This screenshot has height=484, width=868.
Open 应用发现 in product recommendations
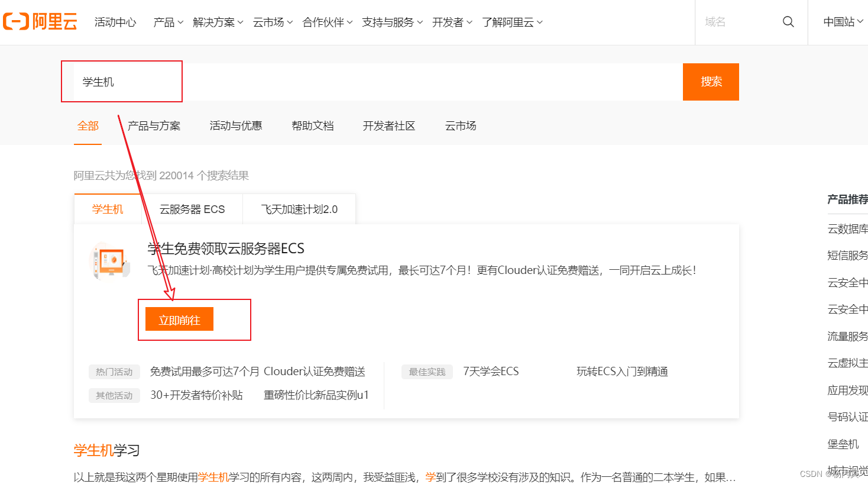click(847, 391)
